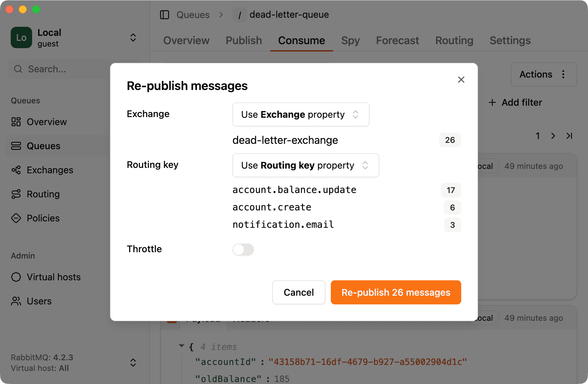This screenshot has height=384, width=588.
Task: Enable the Throttle switch
Action: coord(243,250)
